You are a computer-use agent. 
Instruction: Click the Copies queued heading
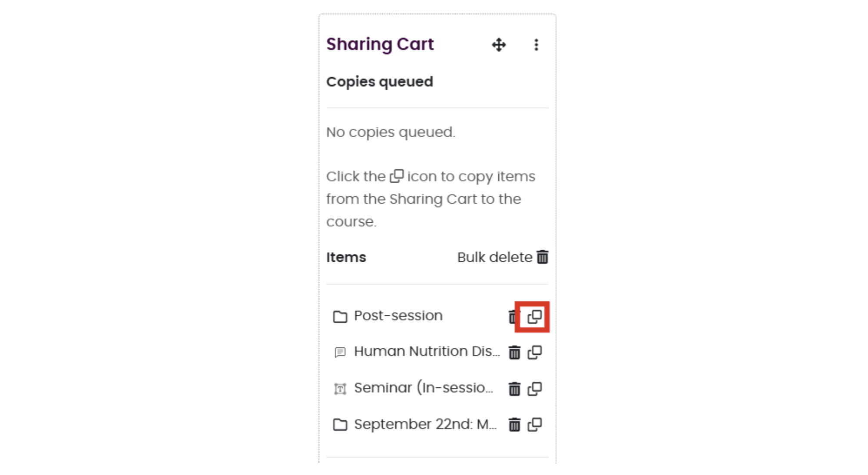tap(380, 82)
